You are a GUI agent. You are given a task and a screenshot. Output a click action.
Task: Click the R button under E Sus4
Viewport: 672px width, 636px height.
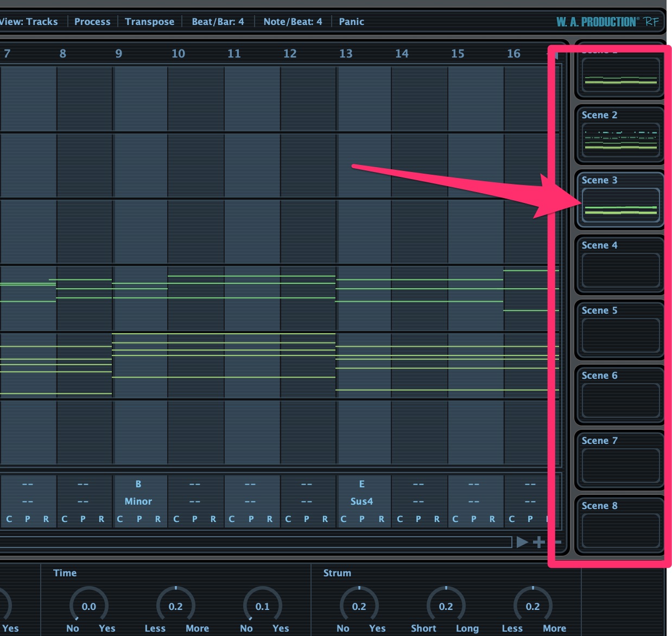pyautogui.click(x=382, y=519)
